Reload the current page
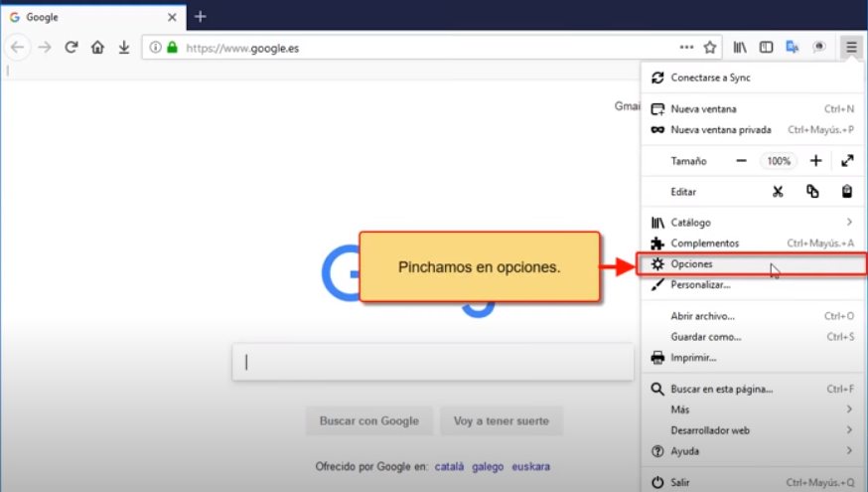Image resolution: width=868 pixels, height=492 pixels. [x=71, y=48]
